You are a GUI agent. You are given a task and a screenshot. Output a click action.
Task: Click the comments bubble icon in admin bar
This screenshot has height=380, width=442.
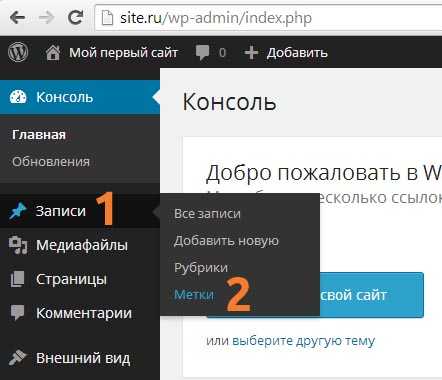pyautogui.click(x=202, y=53)
